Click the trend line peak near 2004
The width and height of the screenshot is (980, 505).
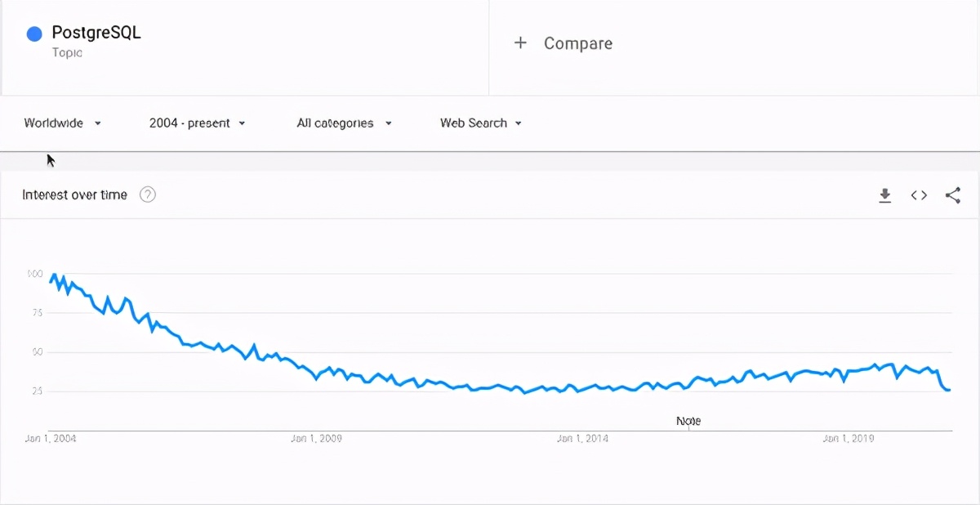(x=54, y=275)
